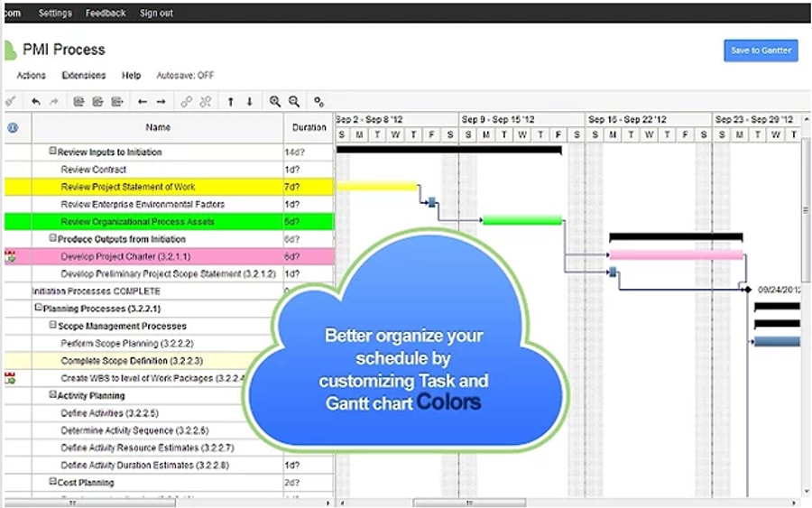Zoom out of the Gantt timeline
This screenshot has width=812, height=508.
294,102
